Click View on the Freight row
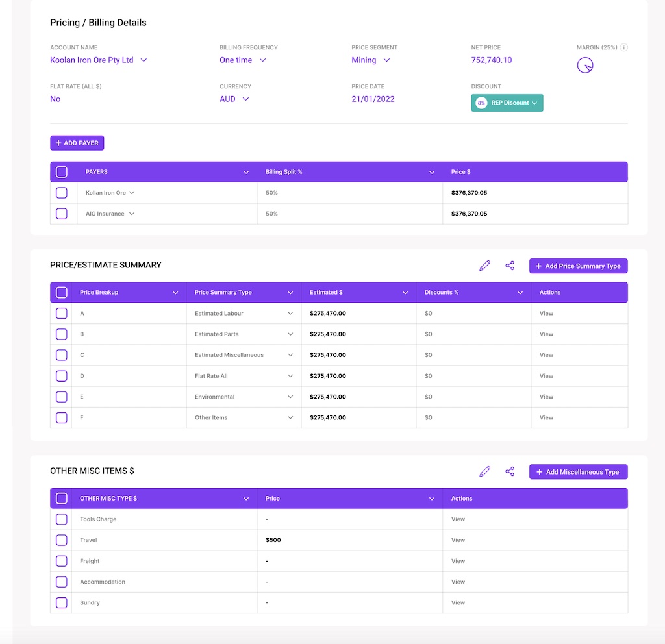This screenshot has width=665, height=644. click(x=458, y=560)
